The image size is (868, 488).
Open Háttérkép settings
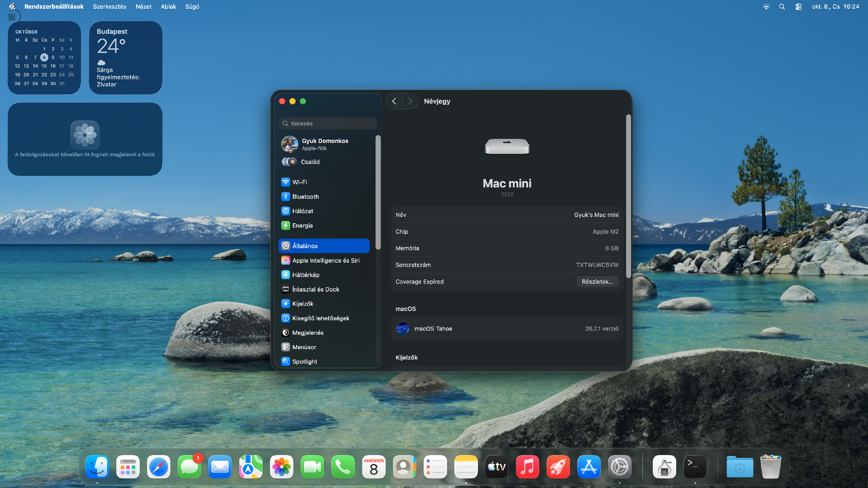tap(324, 275)
